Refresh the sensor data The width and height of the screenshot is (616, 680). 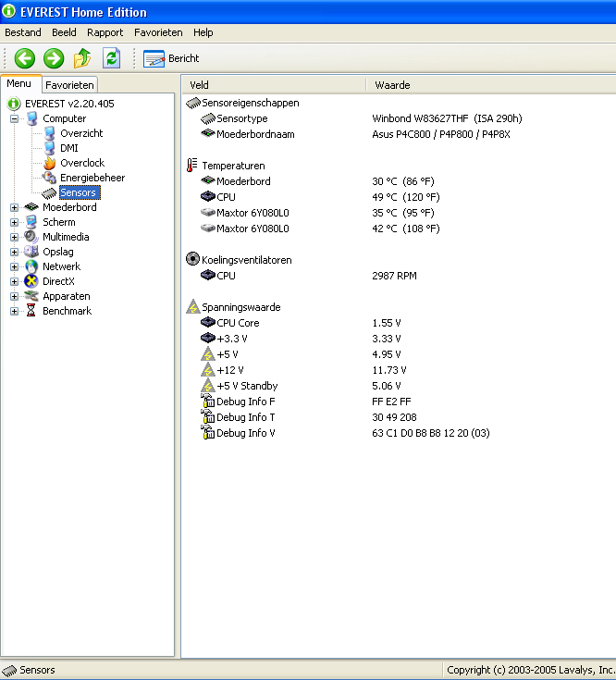click(111, 58)
